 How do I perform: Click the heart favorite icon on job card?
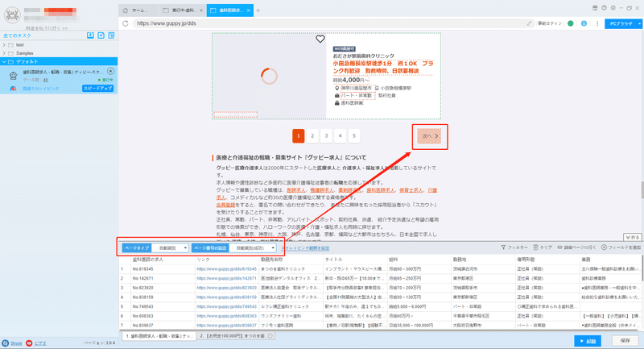point(320,39)
